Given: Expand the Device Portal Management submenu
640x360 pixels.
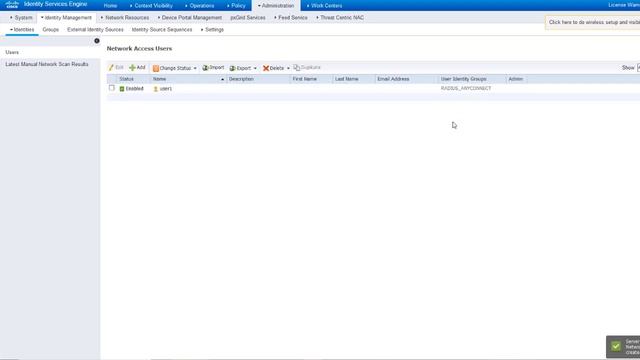Looking at the screenshot, I should pos(189,18).
